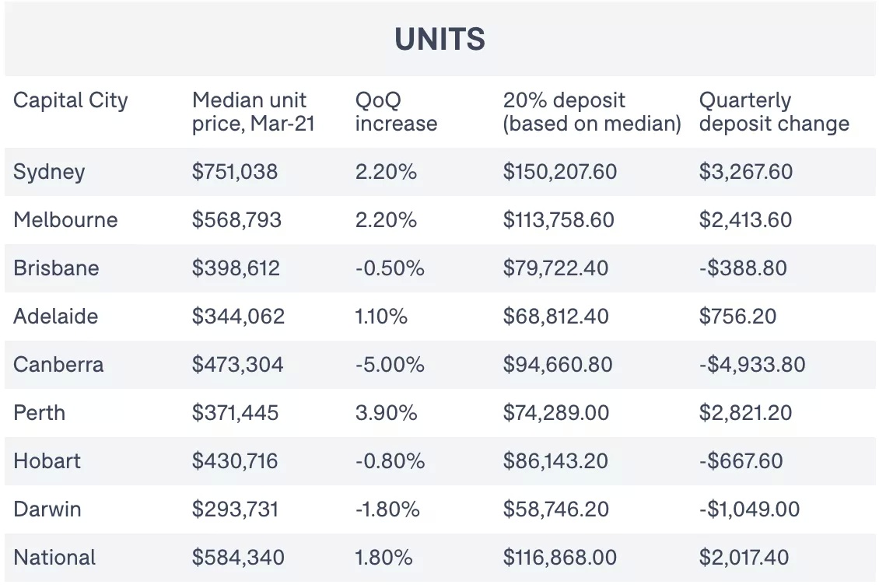Click Brisbane's -0.50% QoQ value

pyautogui.click(x=390, y=268)
